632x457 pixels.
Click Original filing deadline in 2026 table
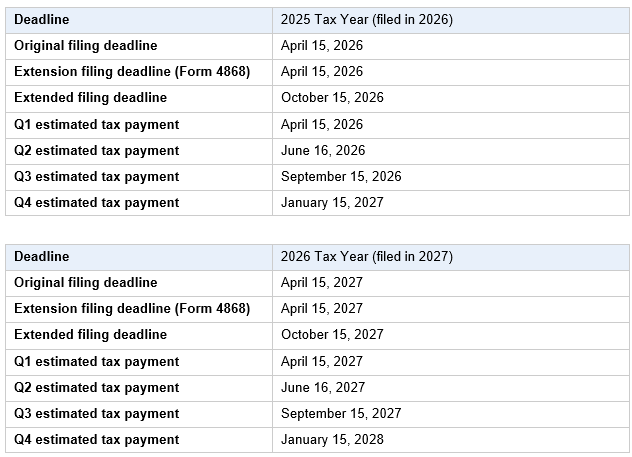(86, 283)
